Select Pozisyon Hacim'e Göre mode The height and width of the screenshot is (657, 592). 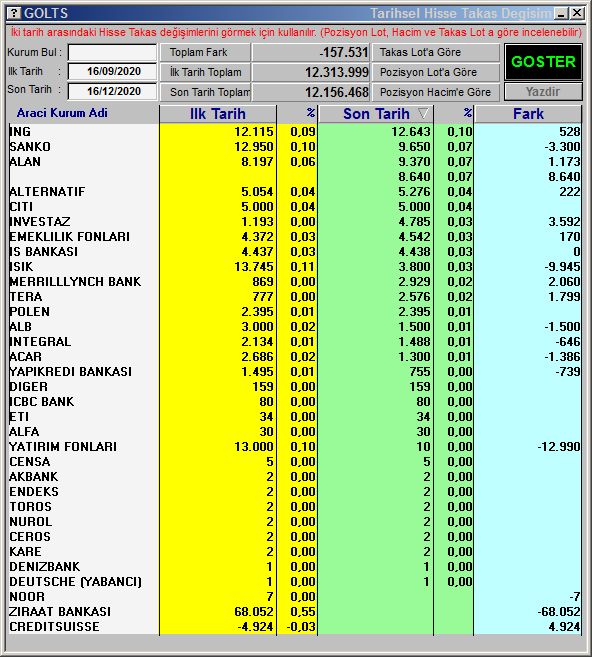pyautogui.click(x=436, y=92)
